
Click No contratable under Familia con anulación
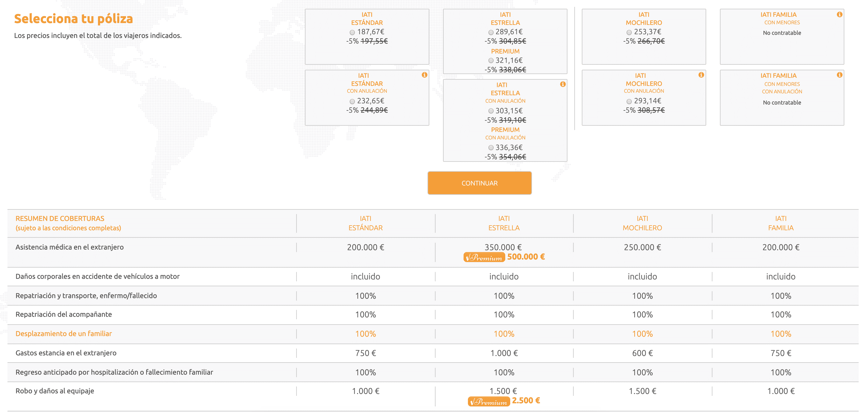point(782,102)
